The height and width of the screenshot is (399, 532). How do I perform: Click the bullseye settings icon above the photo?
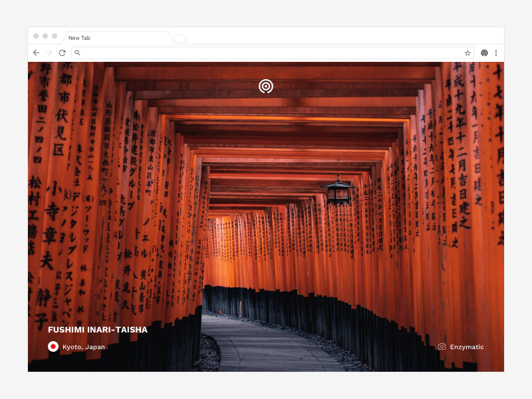266,86
